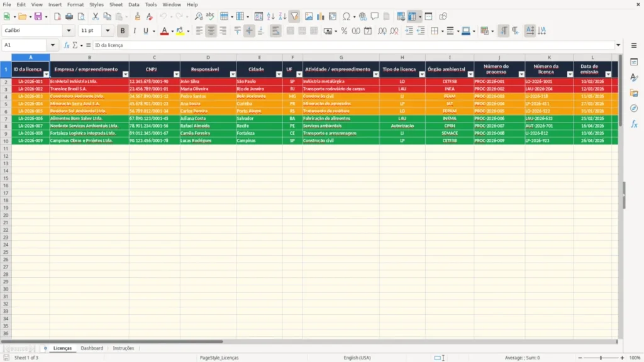Open the font size dropdown
Viewport: 644px width, 362px height.
[x=108, y=30]
